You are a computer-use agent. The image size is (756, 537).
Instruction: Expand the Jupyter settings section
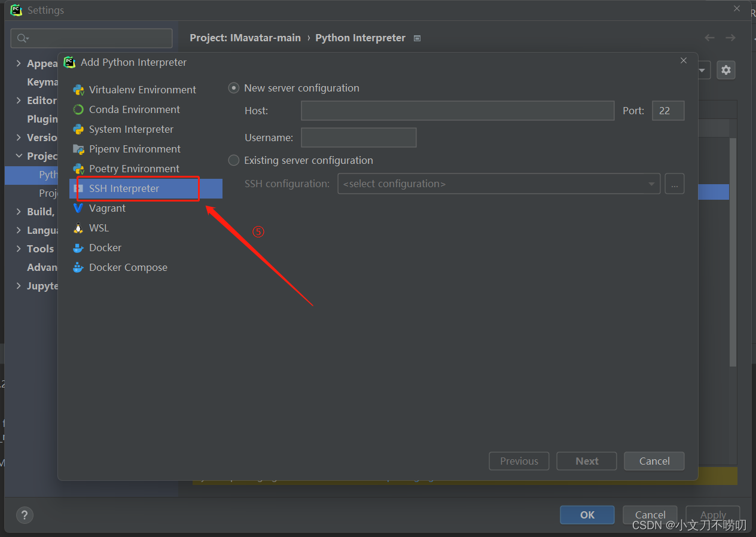tap(19, 286)
